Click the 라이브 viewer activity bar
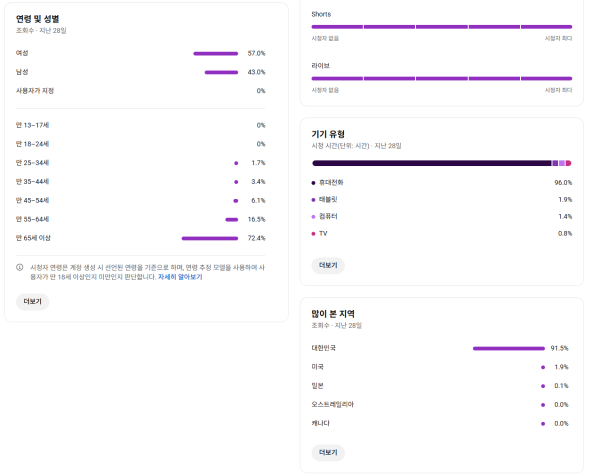This screenshot has height=476, width=600. coord(442,78)
